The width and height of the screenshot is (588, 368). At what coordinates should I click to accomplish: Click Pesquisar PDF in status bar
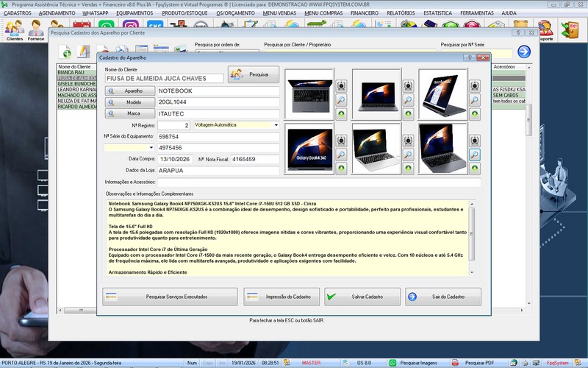[x=480, y=363]
